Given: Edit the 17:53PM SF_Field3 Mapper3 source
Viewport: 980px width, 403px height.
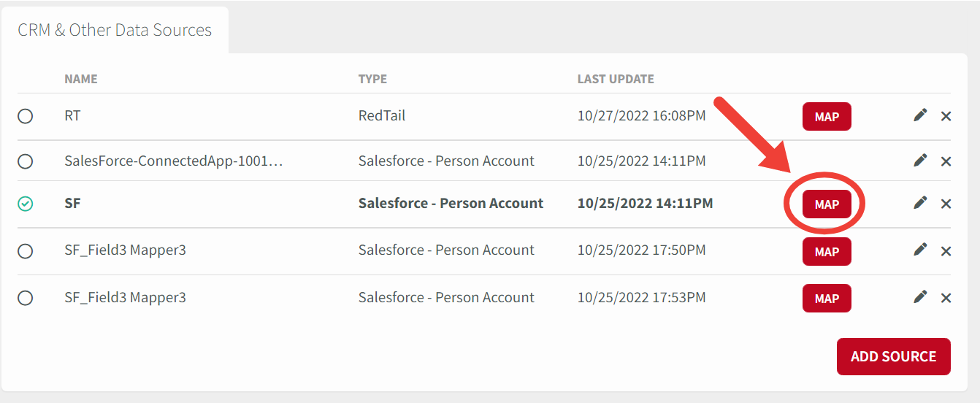Looking at the screenshot, I should pos(920,296).
